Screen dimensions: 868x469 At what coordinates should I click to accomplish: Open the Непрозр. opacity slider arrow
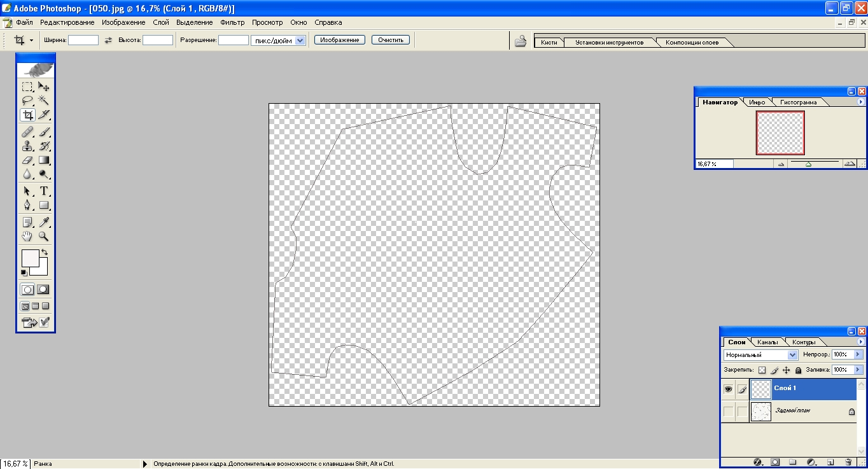858,354
